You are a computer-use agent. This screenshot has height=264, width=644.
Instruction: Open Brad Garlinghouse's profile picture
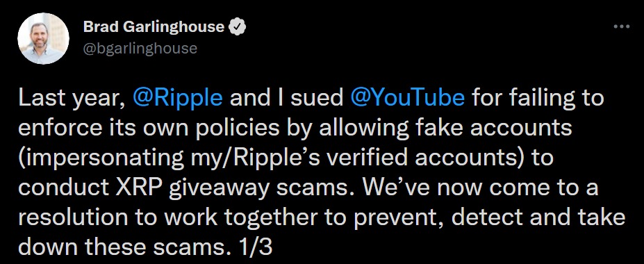click(42, 38)
